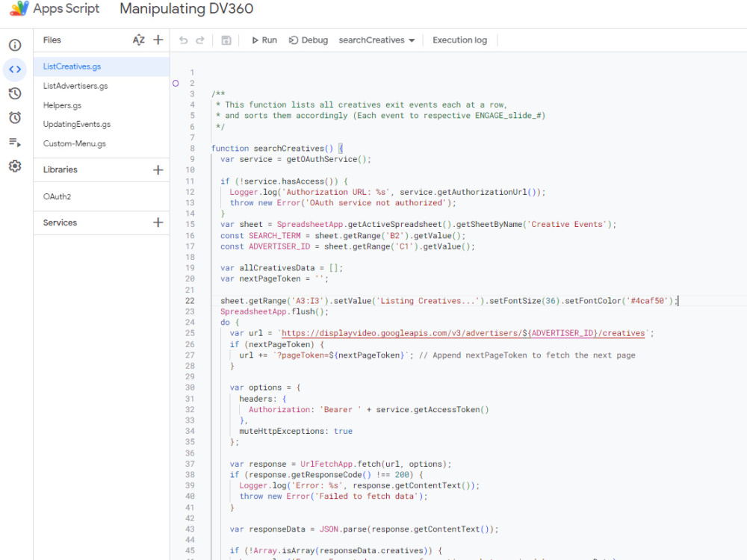Click the 'const SEARCH_TERM' code line
747x560 pixels.
click(x=343, y=236)
